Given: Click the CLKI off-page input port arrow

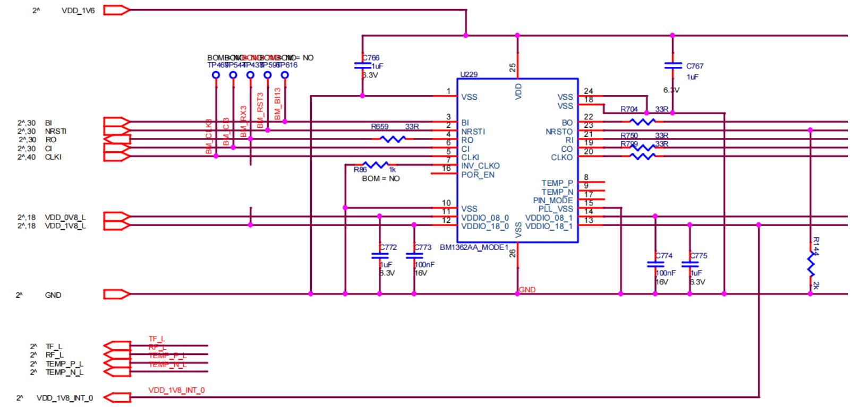Looking at the screenshot, I should 116,157.
